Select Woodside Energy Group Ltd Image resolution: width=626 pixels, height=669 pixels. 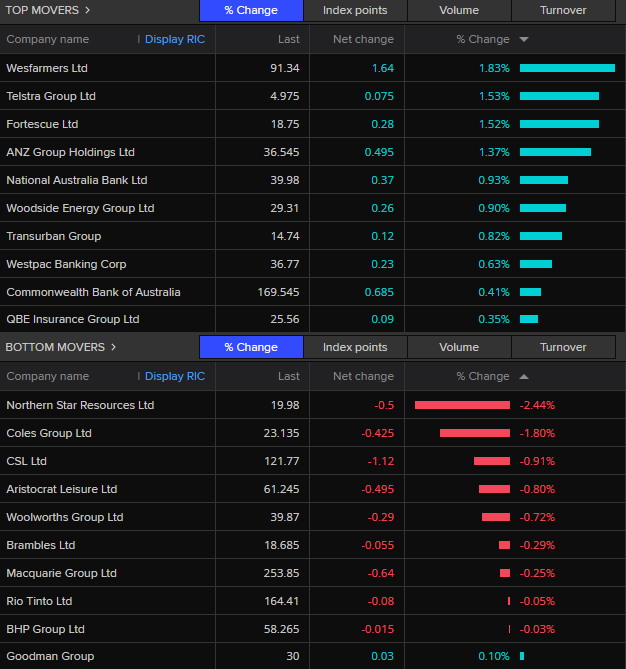pos(80,208)
